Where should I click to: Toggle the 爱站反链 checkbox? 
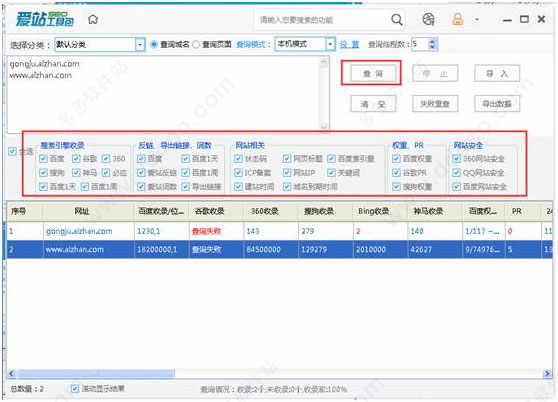pos(141,173)
